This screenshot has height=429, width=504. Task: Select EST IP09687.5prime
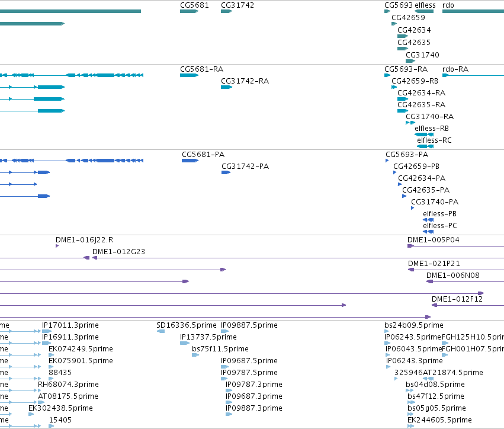249,361
